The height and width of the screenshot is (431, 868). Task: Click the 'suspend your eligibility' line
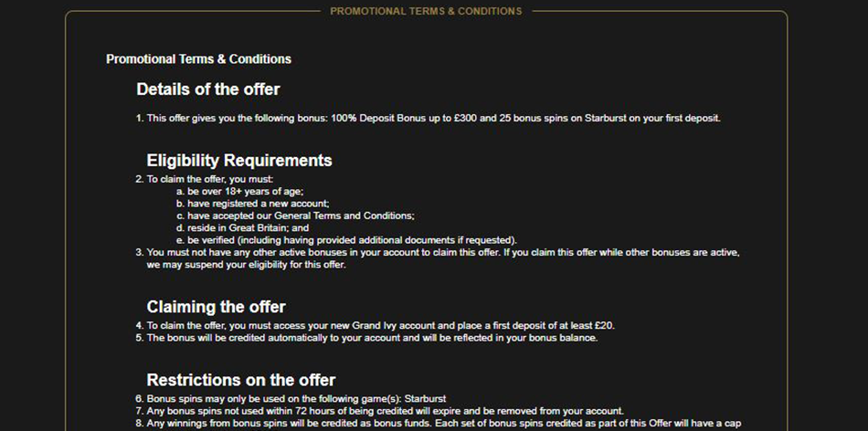tap(247, 265)
